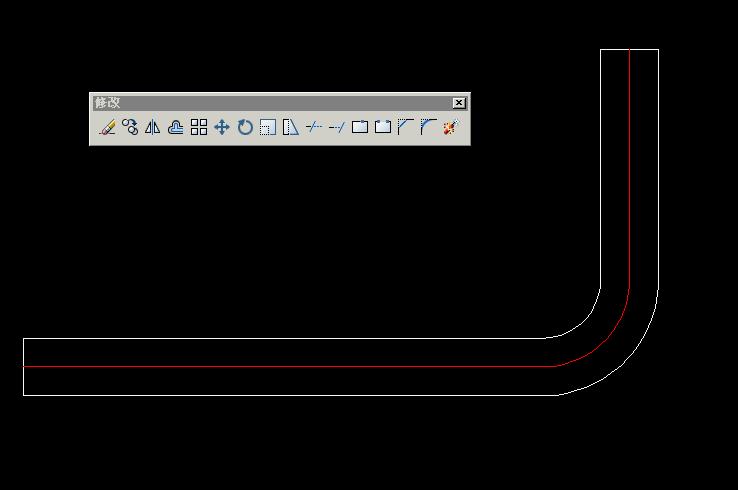
Task: Select the Break tool with two marks
Action: coord(383,127)
